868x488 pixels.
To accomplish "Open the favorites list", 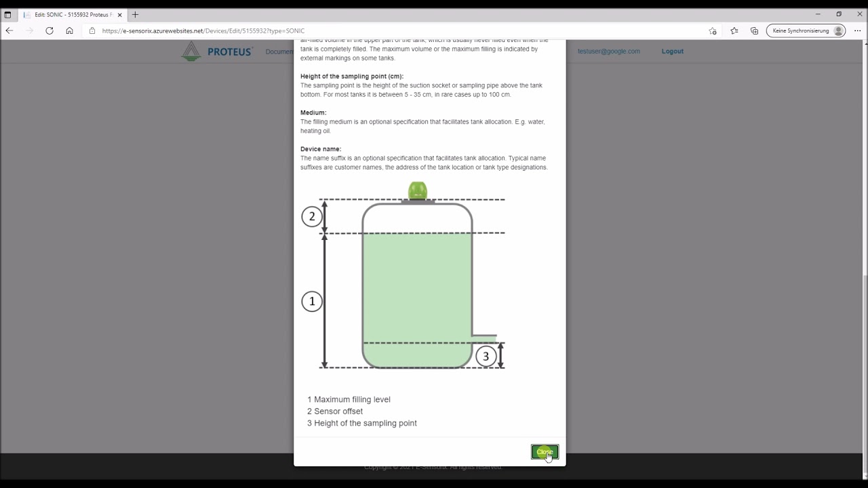I will (x=734, y=30).
